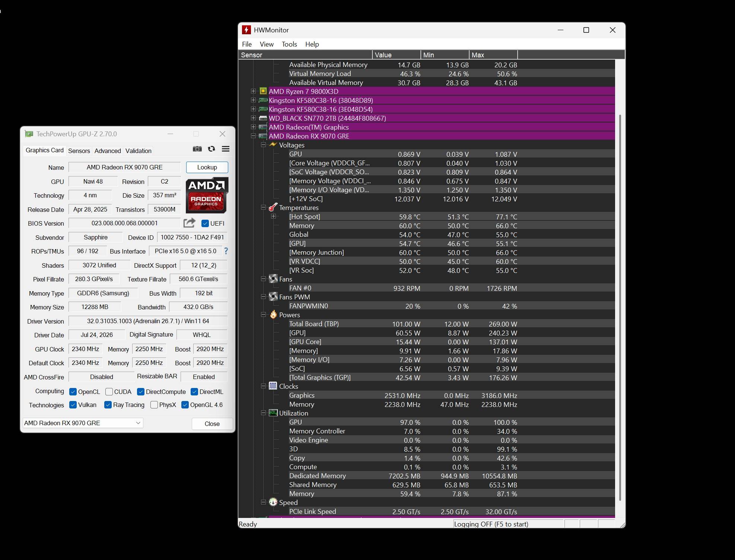Click the Sensor column header

click(305, 55)
